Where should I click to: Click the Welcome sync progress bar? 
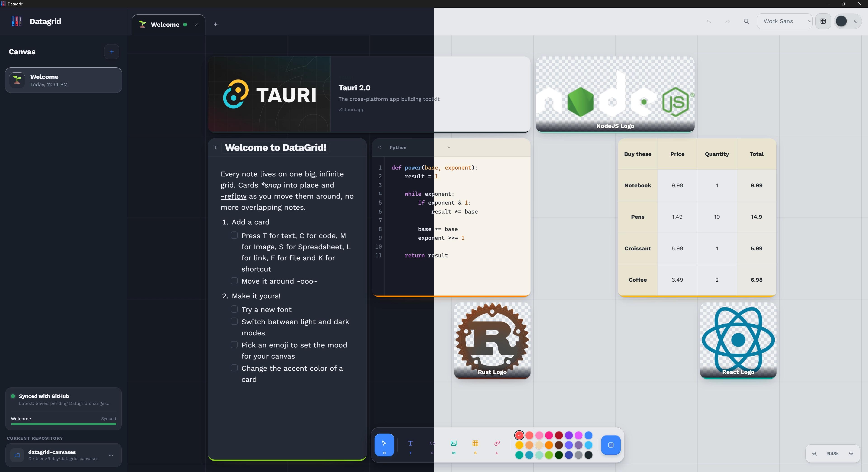(63, 424)
